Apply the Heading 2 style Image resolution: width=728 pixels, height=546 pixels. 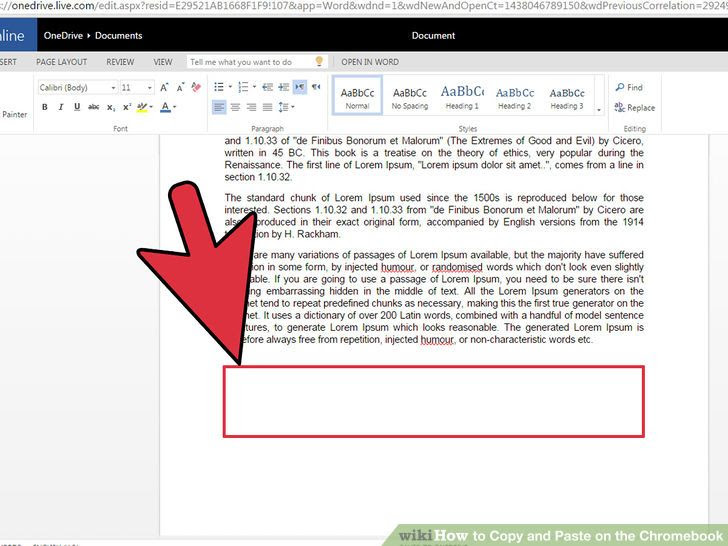click(514, 98)
